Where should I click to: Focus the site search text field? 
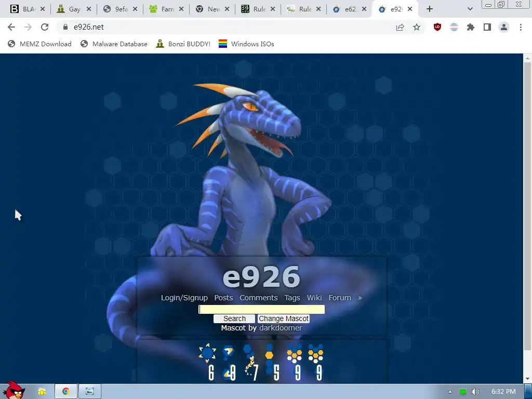tap(262, 309)
